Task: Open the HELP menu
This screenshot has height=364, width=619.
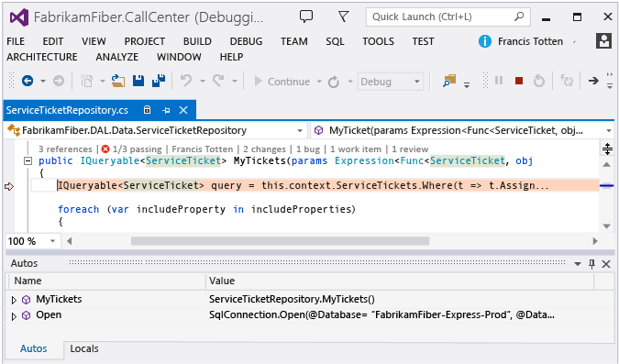Action: [x=231, y=57]
